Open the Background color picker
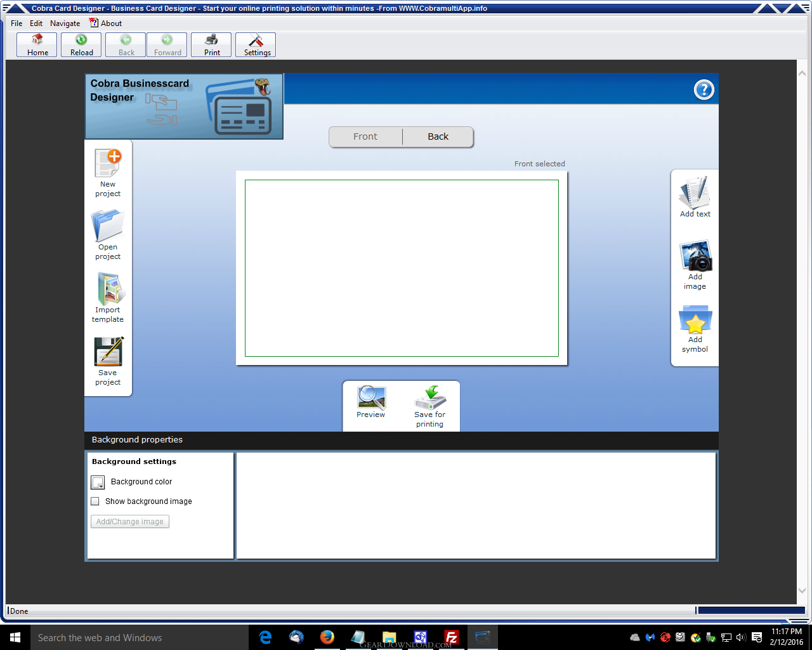The width and height of the screenshot is (812, 650). tap(98, 482)
